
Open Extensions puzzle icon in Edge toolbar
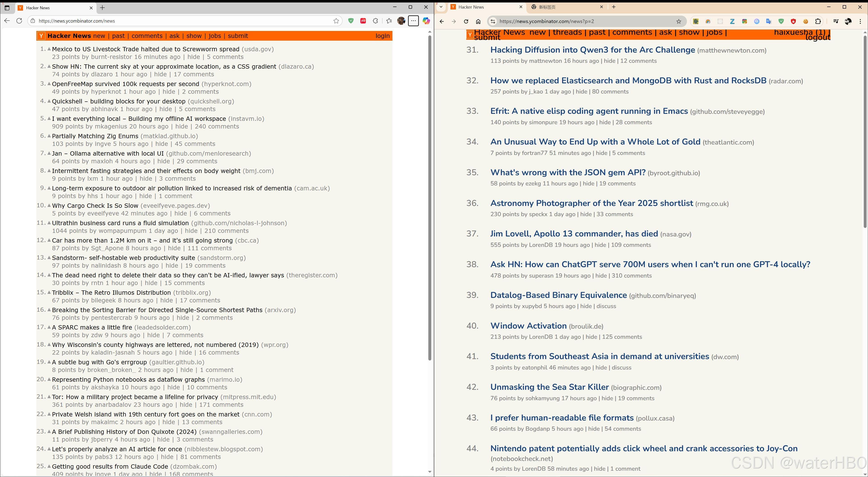[375, 21]
